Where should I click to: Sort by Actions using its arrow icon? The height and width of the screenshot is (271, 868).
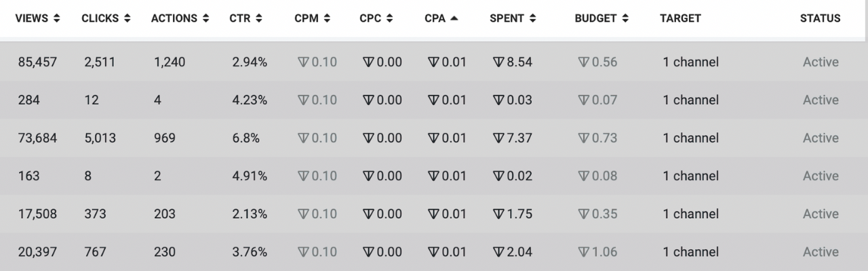pos(205,19)
